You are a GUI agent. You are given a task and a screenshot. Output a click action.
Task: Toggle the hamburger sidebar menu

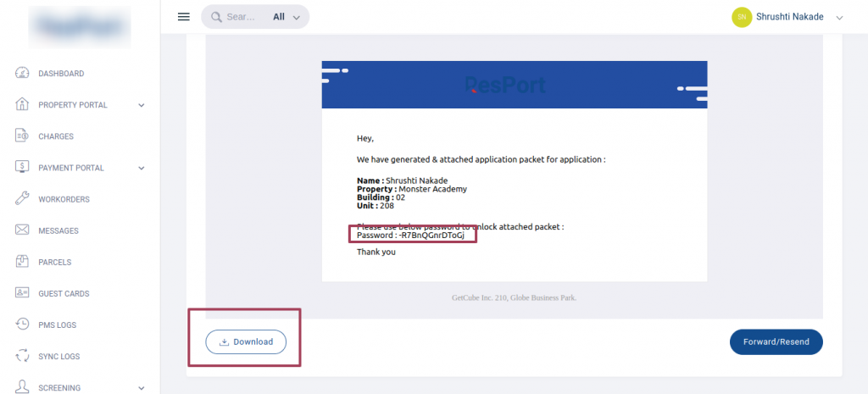click(183, 17)
